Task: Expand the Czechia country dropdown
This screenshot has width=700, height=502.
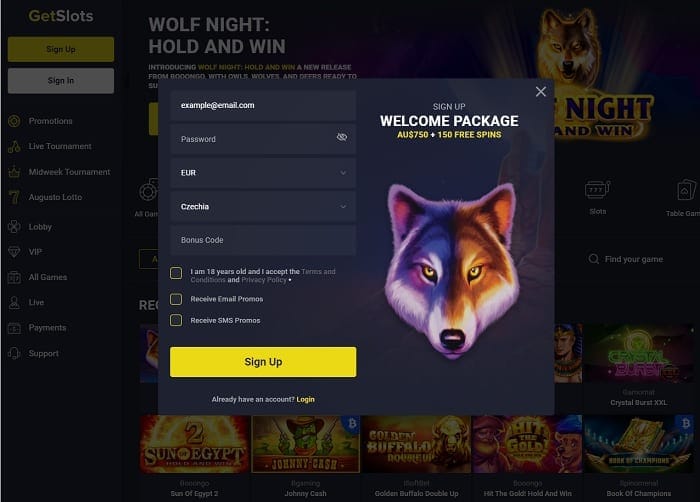Action: [x=263, y=207]
